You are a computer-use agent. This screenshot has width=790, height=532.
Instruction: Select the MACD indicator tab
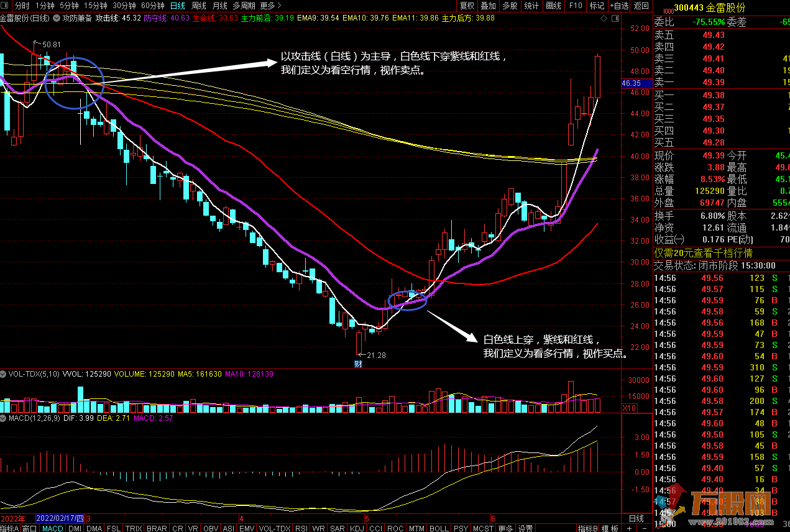[x=53, y=528]
